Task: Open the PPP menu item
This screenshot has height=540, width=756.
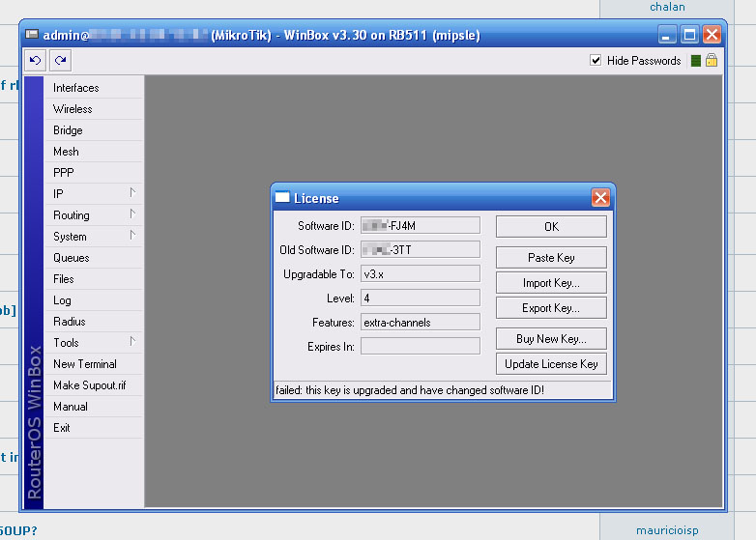Action: (x=94, y=173)
